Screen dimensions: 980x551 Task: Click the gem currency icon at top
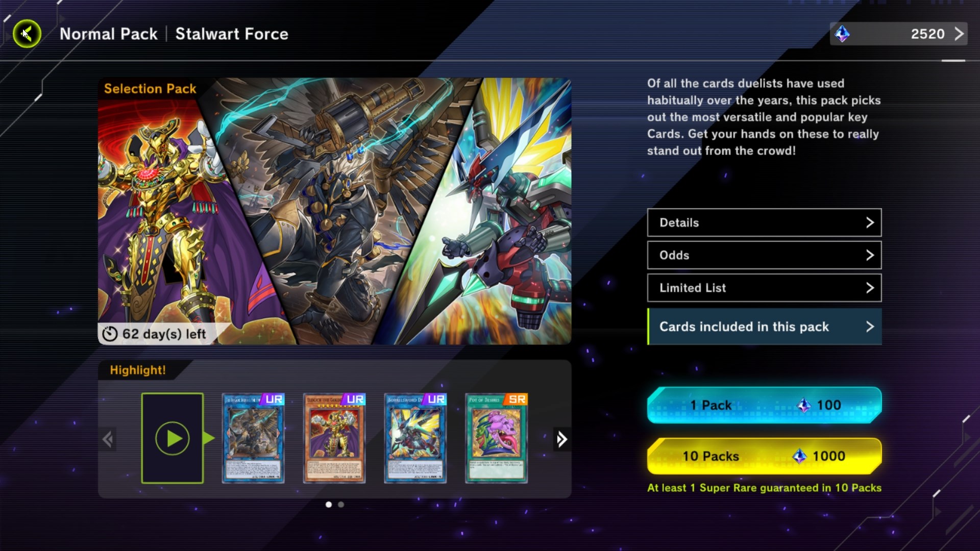[x=842, y=34]
